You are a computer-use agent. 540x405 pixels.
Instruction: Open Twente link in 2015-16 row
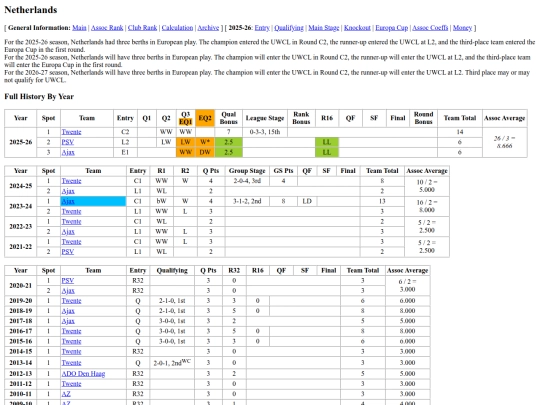click(71, 341)
